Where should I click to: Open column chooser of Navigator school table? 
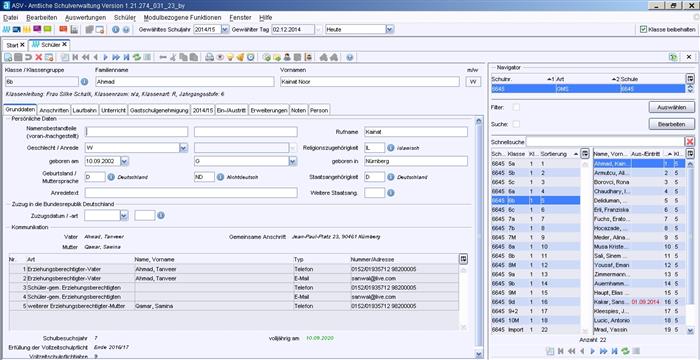pyautogui.click(x=690, y=79)
